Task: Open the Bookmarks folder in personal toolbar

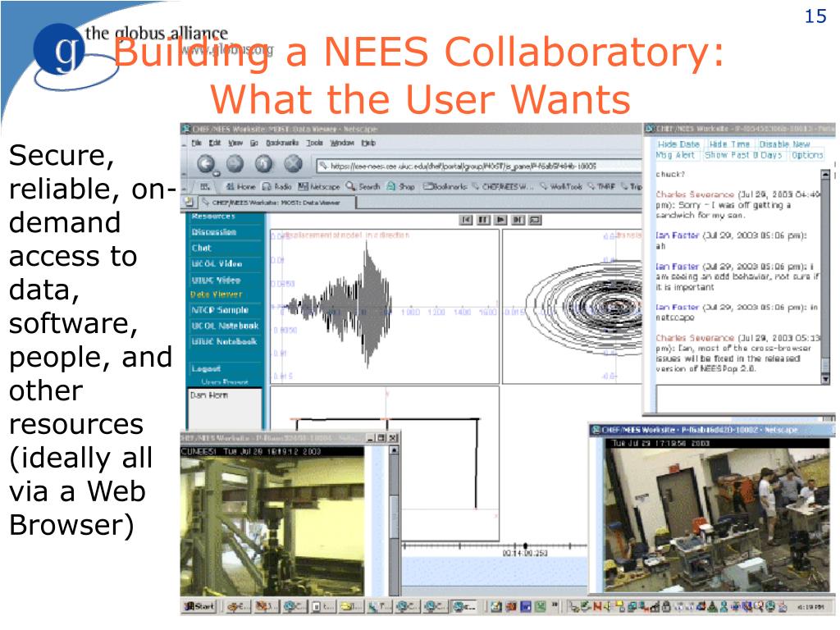Action: click(x=445, y=186)
